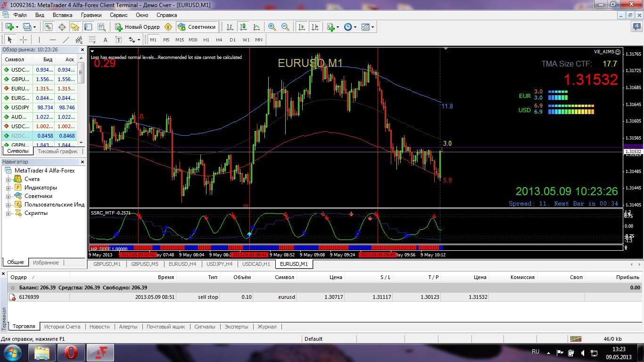Close the Обзор рынка panel
The height and width of the screenshot is (362, 644).
(83, 49)
